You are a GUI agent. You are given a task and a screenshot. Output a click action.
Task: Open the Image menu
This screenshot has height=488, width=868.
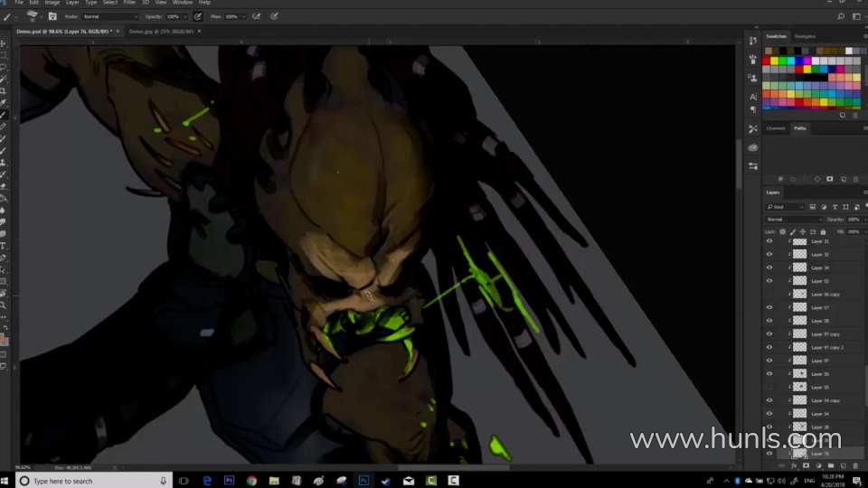pos(52,3)
